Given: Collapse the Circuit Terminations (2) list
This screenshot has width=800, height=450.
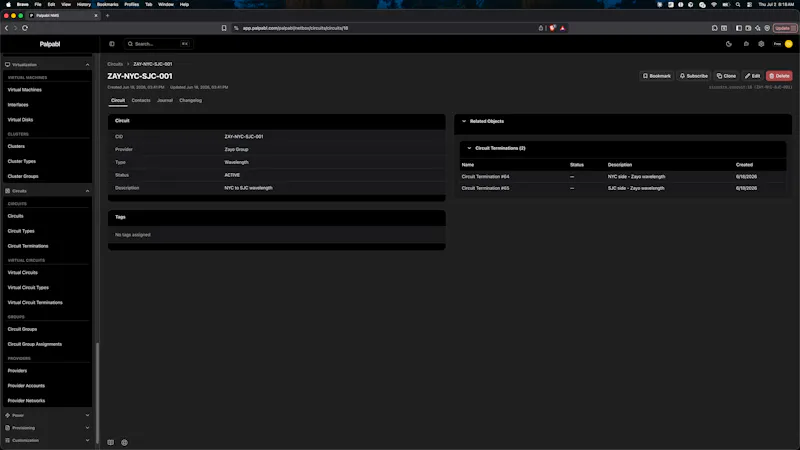Looking at the screenshot, I should pyautogui.click(x=469, y=148).
